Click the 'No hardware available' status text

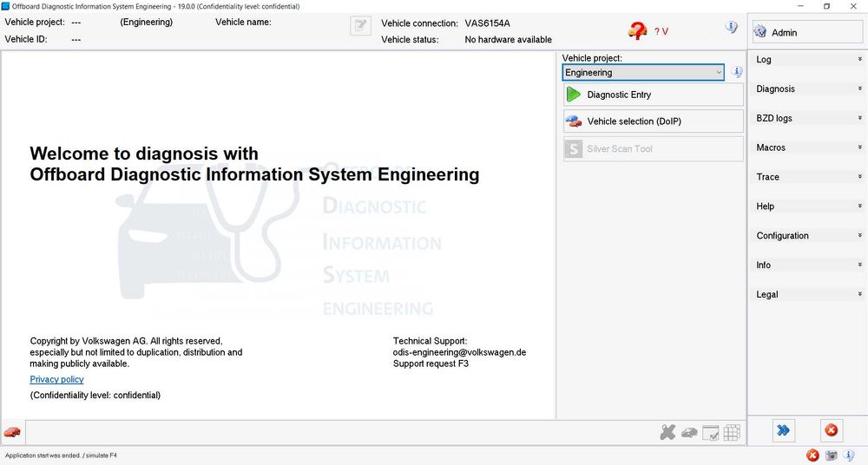pyautogui.click(x=508, y=39)
